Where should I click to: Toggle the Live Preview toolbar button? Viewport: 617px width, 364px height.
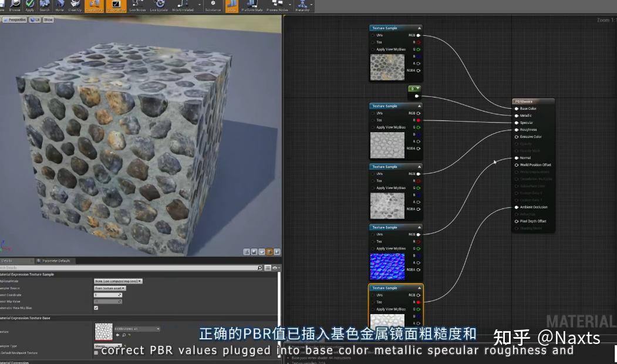pos(116,5)
